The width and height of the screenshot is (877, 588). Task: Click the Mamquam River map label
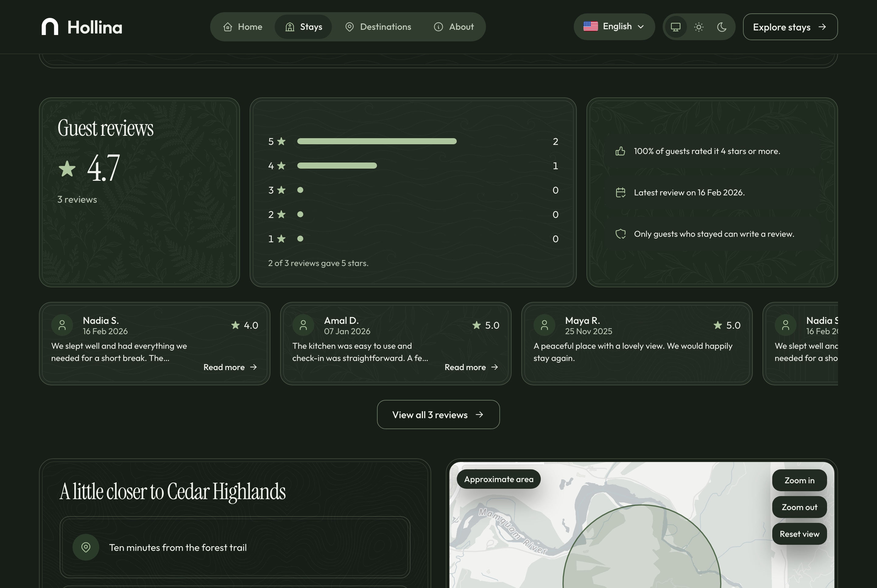pyautogui.click(x=512, y=532)
